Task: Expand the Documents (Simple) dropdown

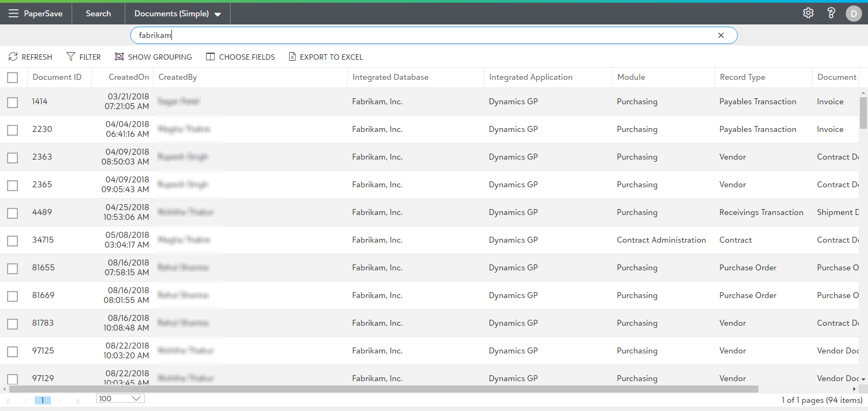Action: 218,14
